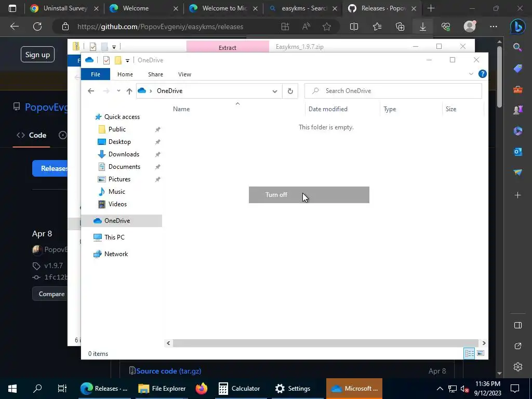Open the File ribbon tab in OneDrive window
This screenshot has height=399, width=532.
96,74
